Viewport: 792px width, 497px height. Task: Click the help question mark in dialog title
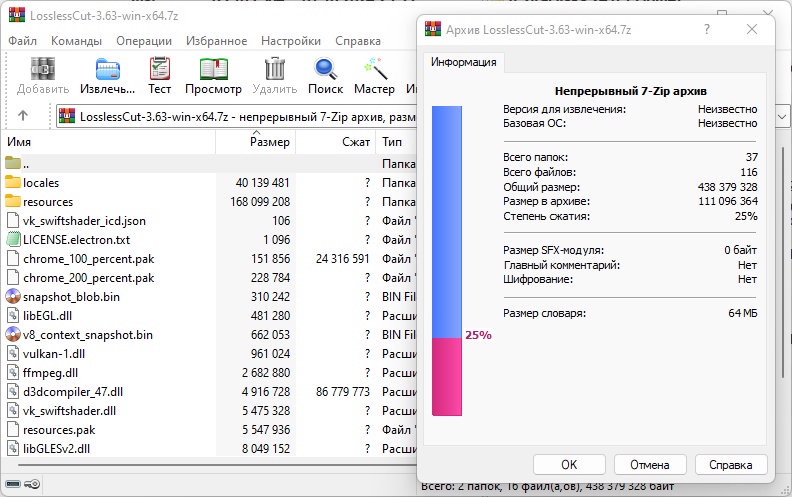[x=707, y=29]
